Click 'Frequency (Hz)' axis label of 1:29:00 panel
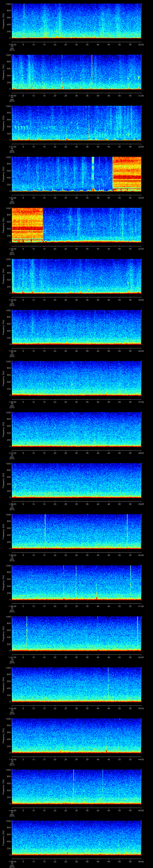The height and width of the screenshot is (868, 153). (3, 21)
